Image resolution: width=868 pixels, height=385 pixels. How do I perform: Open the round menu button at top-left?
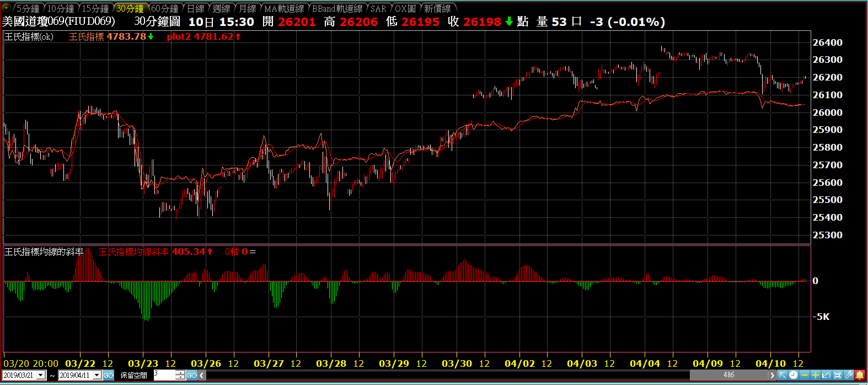coord(6,8)
